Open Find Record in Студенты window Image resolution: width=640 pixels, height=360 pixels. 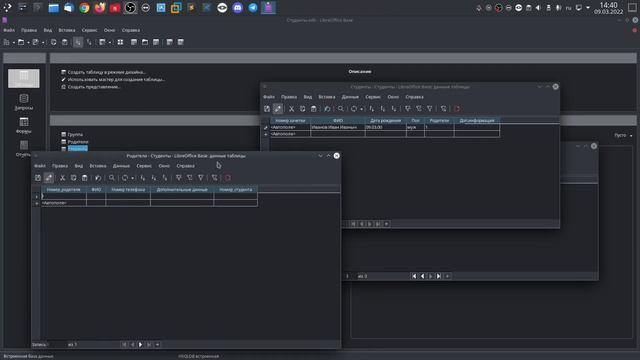340,109
